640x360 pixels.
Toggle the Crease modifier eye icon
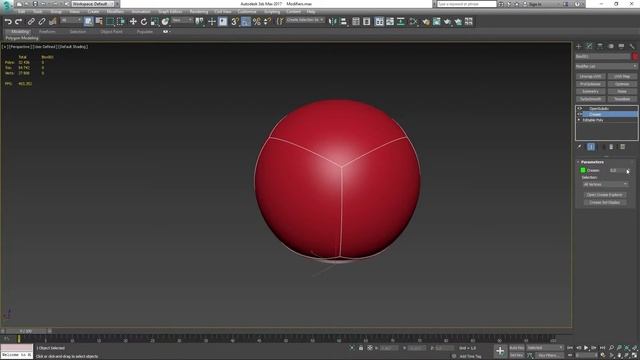coord(580,114)
